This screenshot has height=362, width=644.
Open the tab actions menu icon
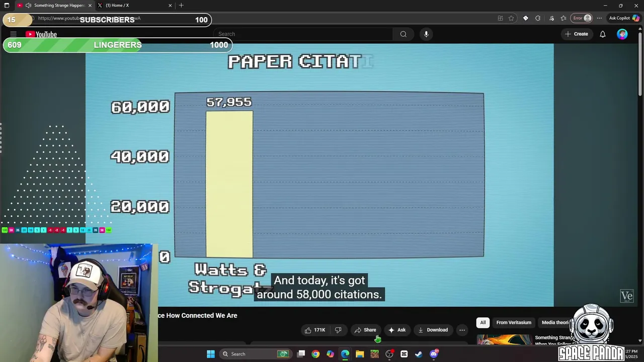pyautogui.click(x=7, y=6)
